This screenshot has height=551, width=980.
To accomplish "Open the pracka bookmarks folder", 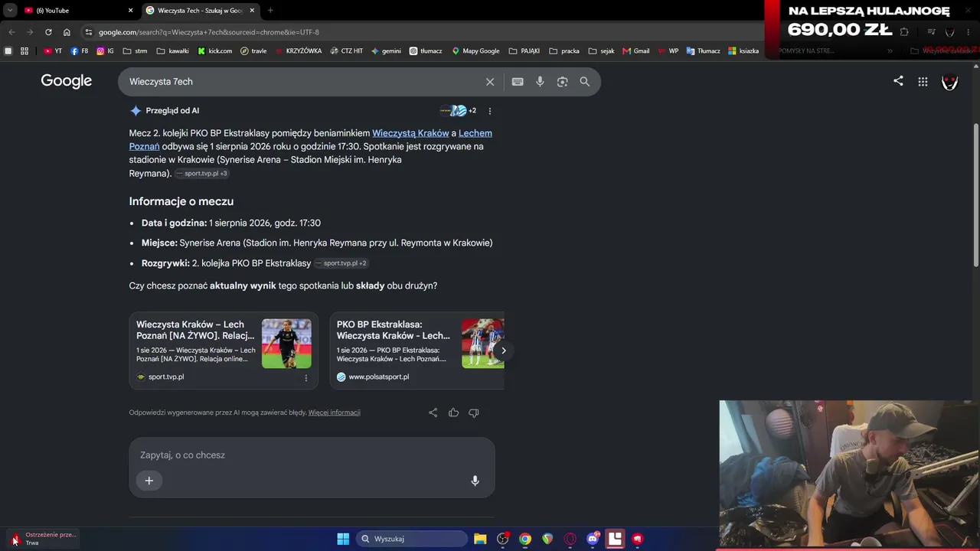I will point(564,51).
